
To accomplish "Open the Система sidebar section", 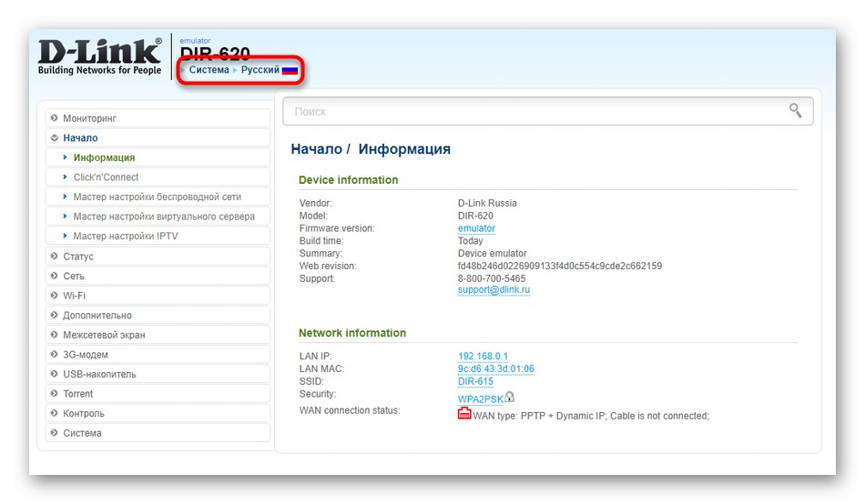I will (x=158, y=433).
